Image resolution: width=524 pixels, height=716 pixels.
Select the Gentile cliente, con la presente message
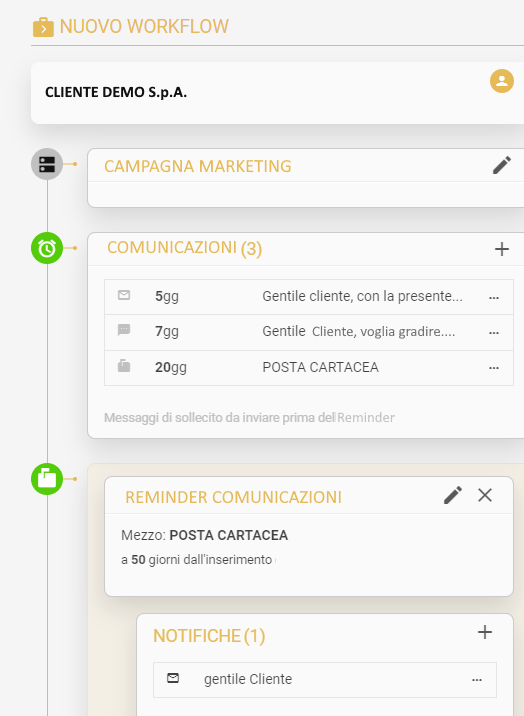click(362, 296)
